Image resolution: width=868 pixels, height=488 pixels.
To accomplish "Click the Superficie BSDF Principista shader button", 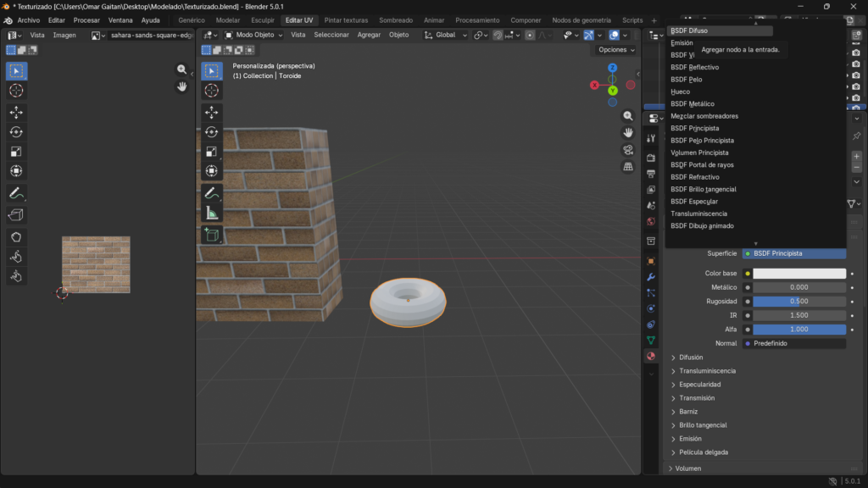I will coord(794,253).
